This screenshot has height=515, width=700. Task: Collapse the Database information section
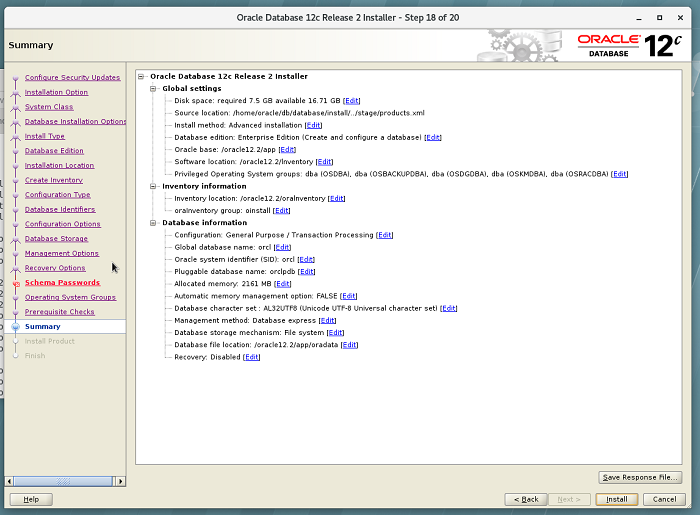pyautogui.click(x=154, y=222)
